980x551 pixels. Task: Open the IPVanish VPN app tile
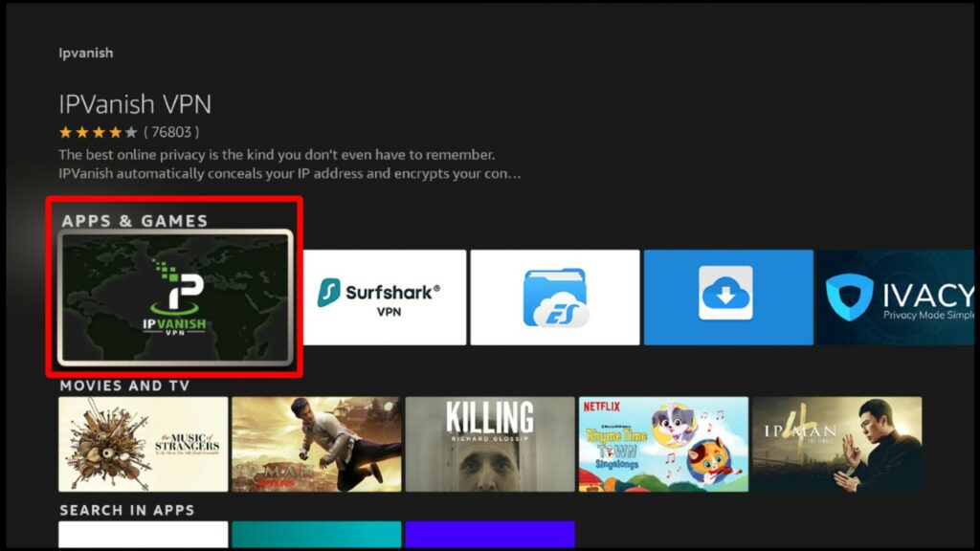click(175, 298)
